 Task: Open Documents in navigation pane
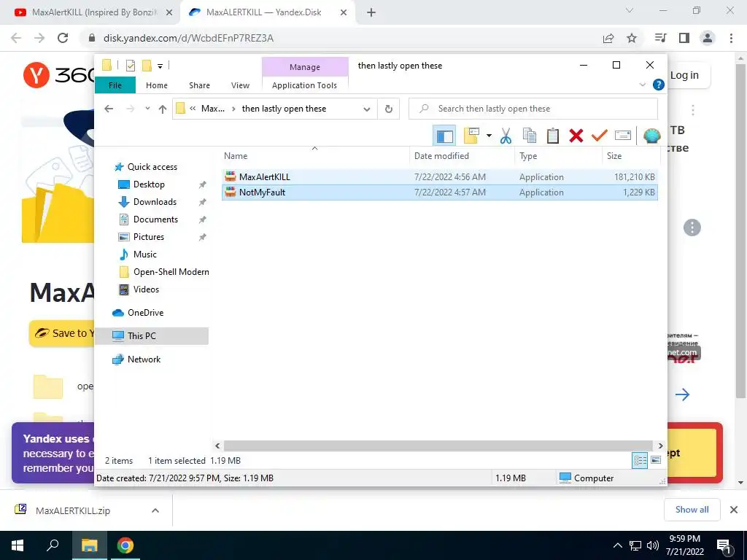point(149,219)
